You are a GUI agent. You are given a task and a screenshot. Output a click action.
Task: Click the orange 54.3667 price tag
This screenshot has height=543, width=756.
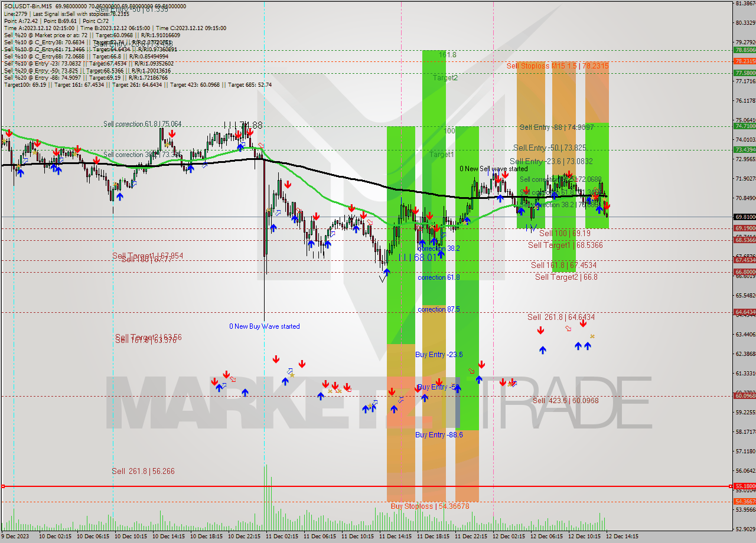click(x=745, y=501)
